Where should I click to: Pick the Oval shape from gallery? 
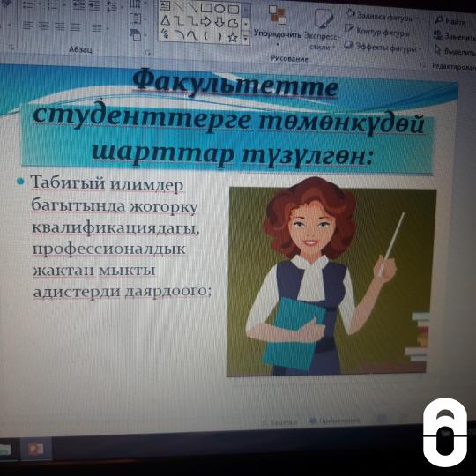coord(219,8)
